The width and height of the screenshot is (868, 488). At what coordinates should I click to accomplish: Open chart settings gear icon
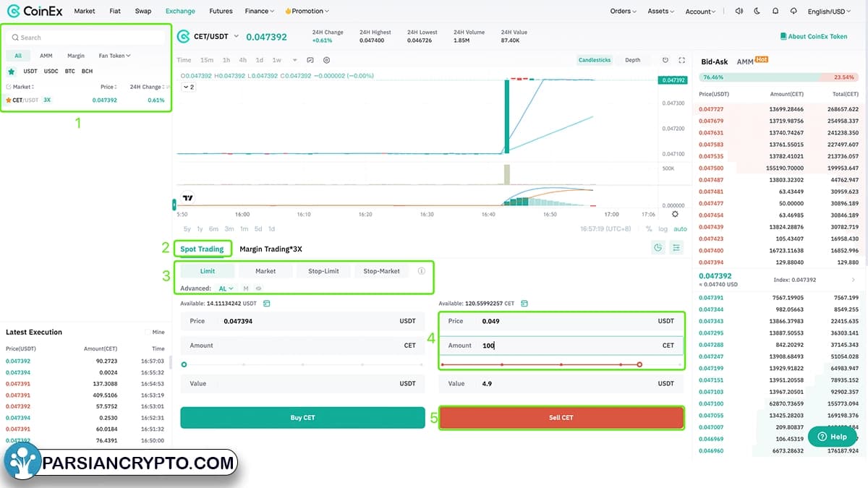point(326,60)
